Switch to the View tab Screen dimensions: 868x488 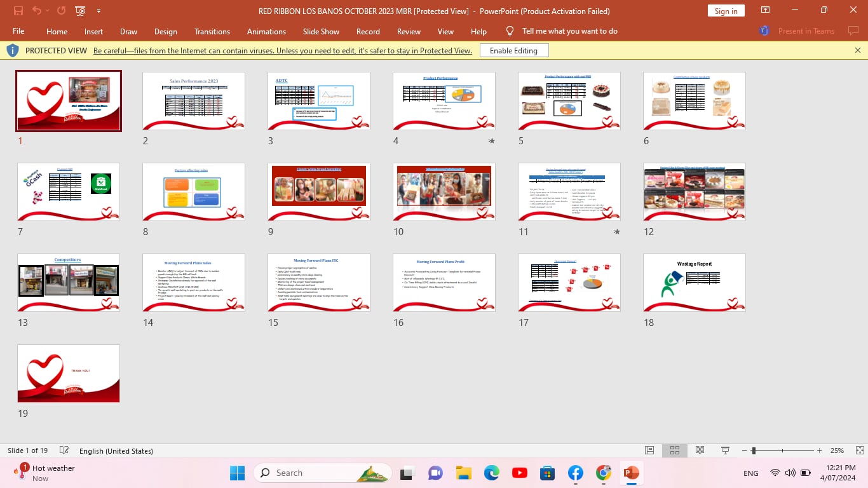pyautogui.click(x=445, y=31)
